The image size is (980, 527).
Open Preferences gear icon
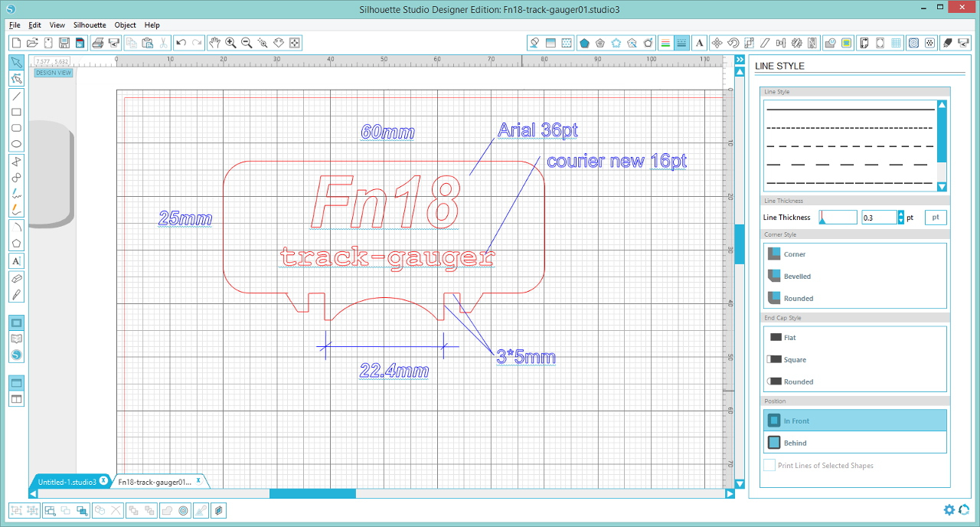(x=949, y=510)
